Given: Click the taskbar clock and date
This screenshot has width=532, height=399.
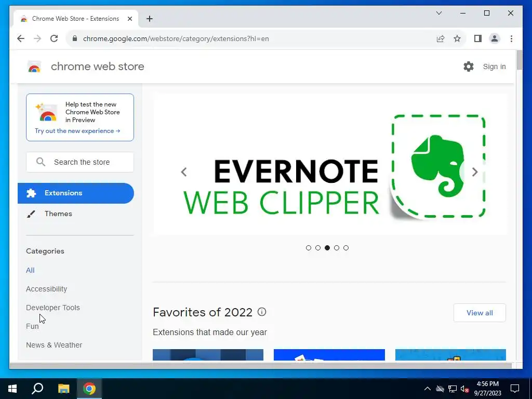Looking at the screenshot, I should pyautogui.click(x=487, y=389).
